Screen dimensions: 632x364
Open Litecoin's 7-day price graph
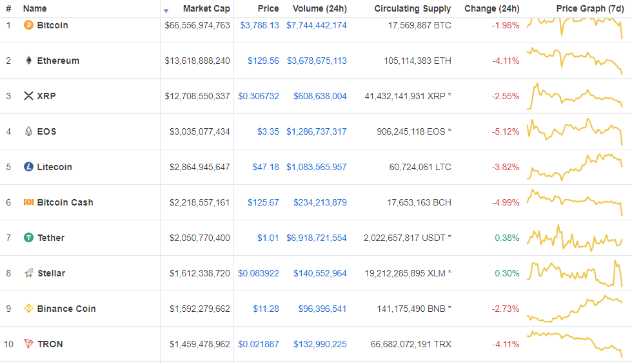coord(575,167)
